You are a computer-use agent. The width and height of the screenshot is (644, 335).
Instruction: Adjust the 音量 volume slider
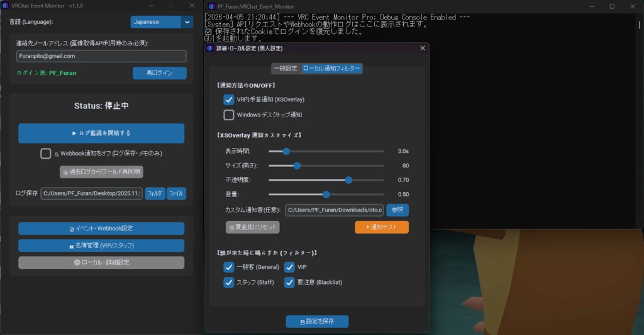[326, 195]
